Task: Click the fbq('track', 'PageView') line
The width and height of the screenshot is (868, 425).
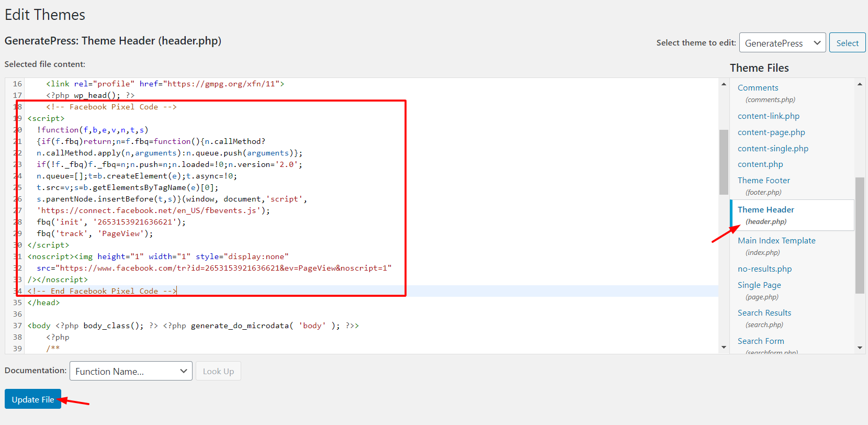Action: coord(95,233)
